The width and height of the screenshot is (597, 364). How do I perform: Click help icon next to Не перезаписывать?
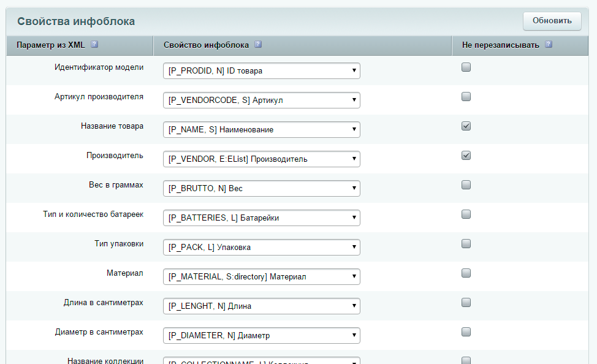click(548, 45)
